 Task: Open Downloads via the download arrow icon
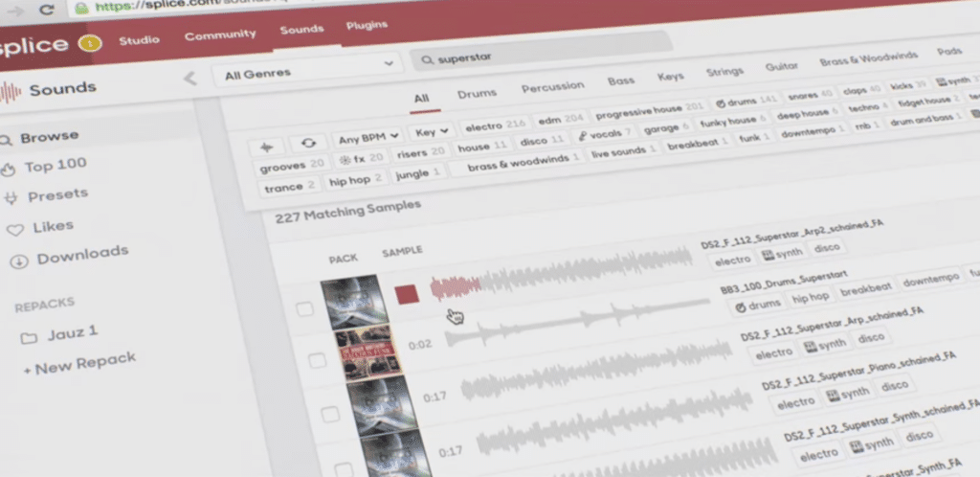click(x=19, y=261)
